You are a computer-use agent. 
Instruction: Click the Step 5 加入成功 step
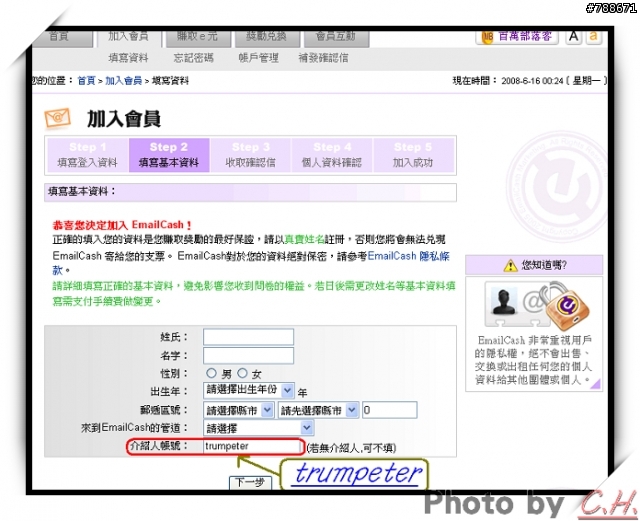click(x=413, y=155)
